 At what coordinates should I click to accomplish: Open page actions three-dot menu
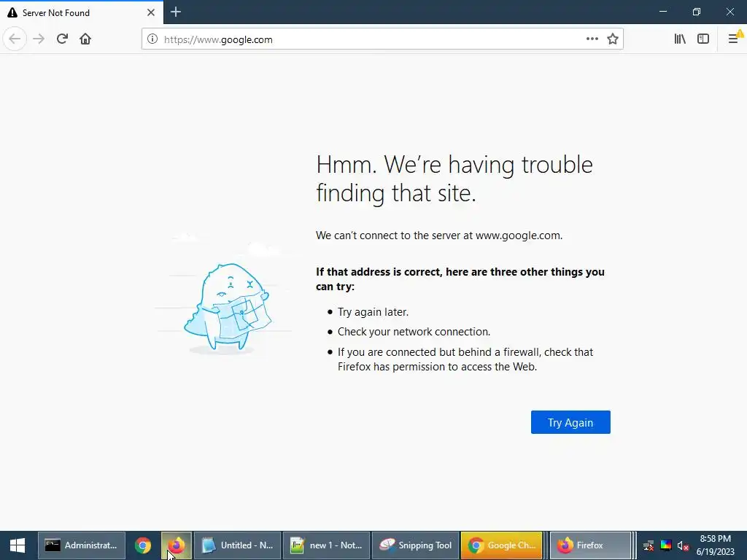coord(592,39)
